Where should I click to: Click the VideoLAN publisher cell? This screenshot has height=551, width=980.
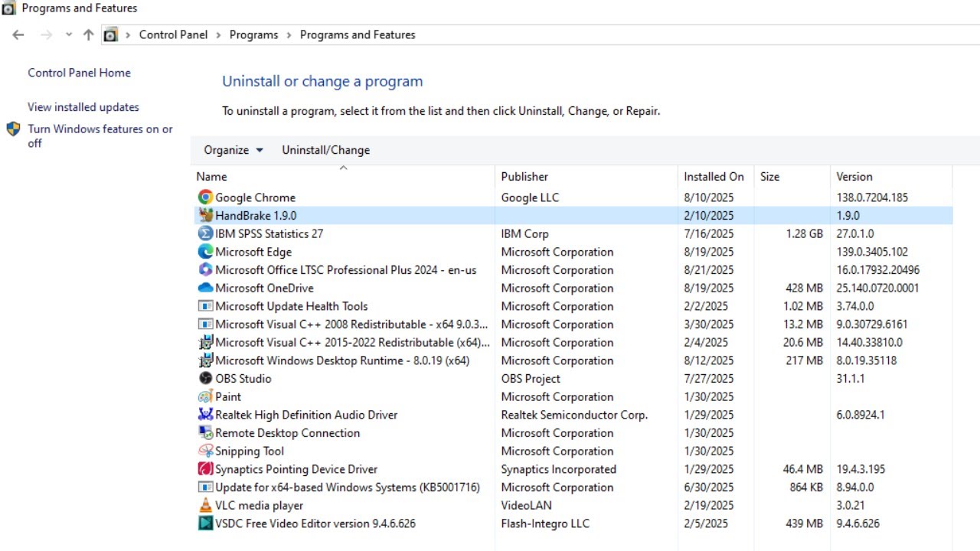(x=526, y=506)
